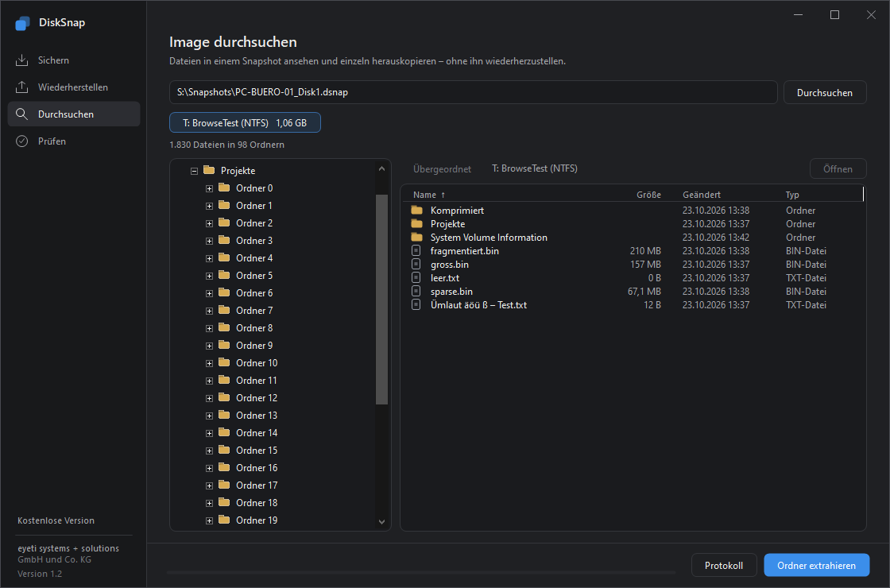Sort the list by the Name column header
Viewport: 890px width, 588px height.
click(x=428, y=195)
